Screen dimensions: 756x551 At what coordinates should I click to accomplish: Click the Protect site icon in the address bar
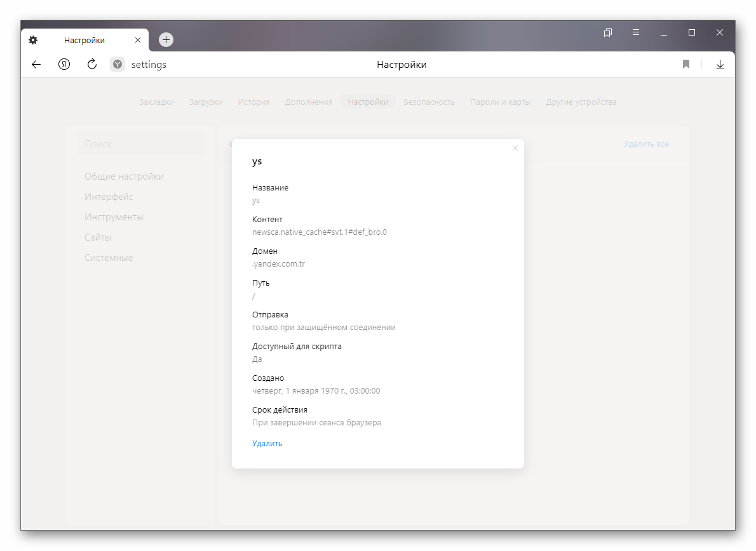(118, 64)
